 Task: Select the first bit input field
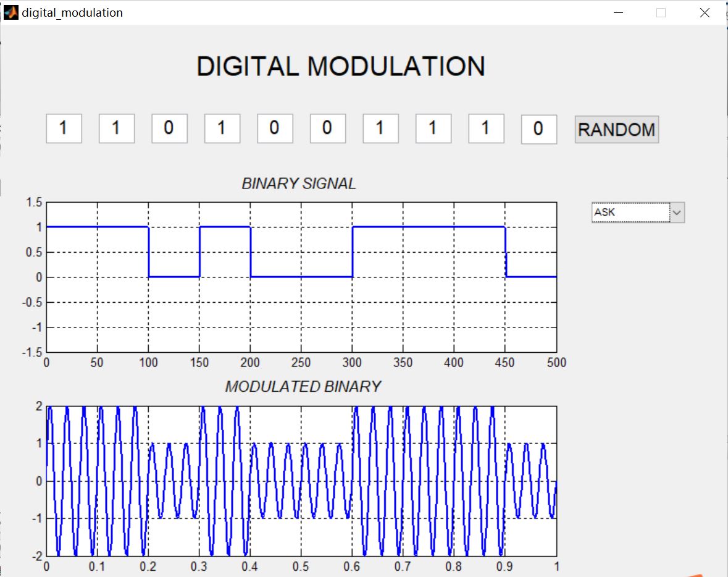point(64,128)
